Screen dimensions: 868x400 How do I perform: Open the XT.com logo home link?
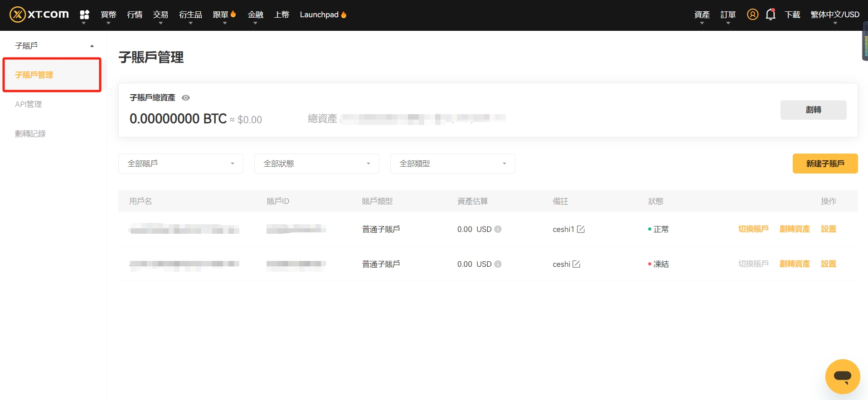pyautogui.click(x=39, y=14)
